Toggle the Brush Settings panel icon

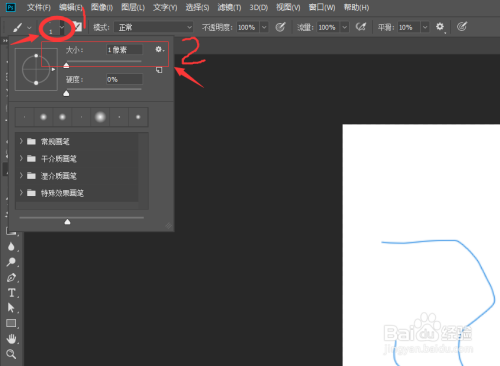[x=77, y=27]
